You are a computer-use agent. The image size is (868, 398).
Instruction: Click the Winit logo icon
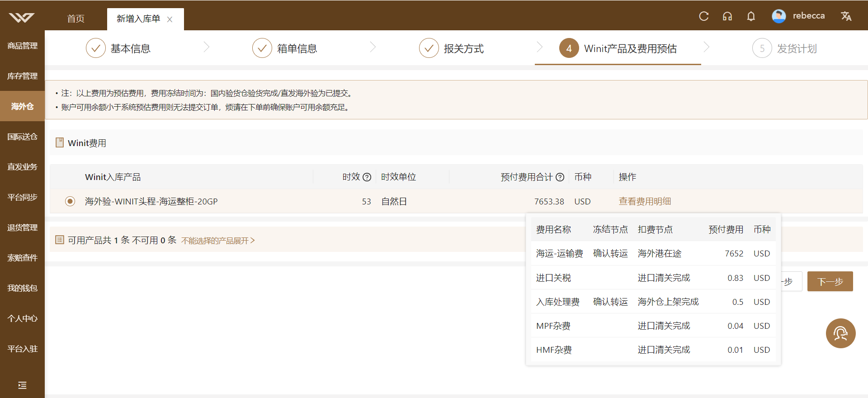pos(22,18)
